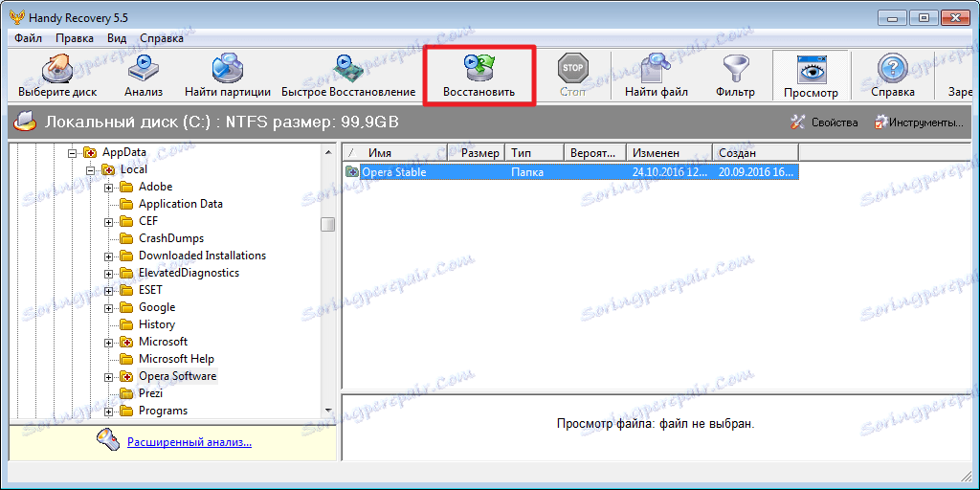The image size is (980, 490).
Task: Select Microsoft Help folder in tree
Action: click(x=176, y=359)
